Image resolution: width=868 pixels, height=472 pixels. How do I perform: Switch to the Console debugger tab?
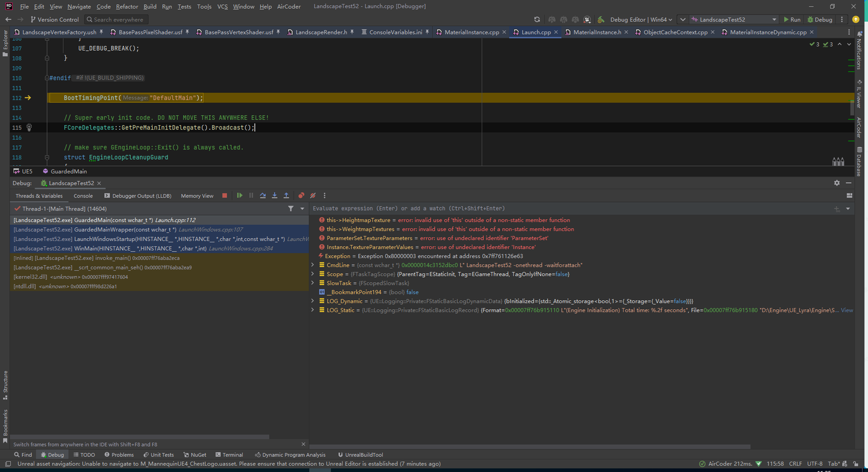[83, 195]
